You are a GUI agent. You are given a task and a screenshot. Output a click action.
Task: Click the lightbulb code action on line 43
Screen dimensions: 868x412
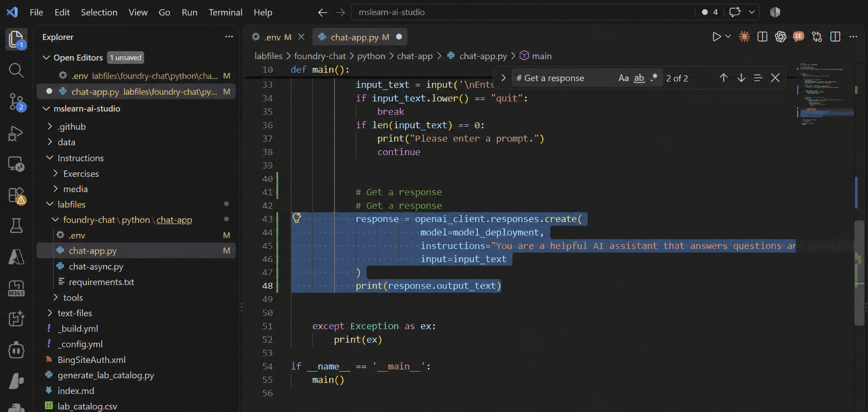coord(297,218)
